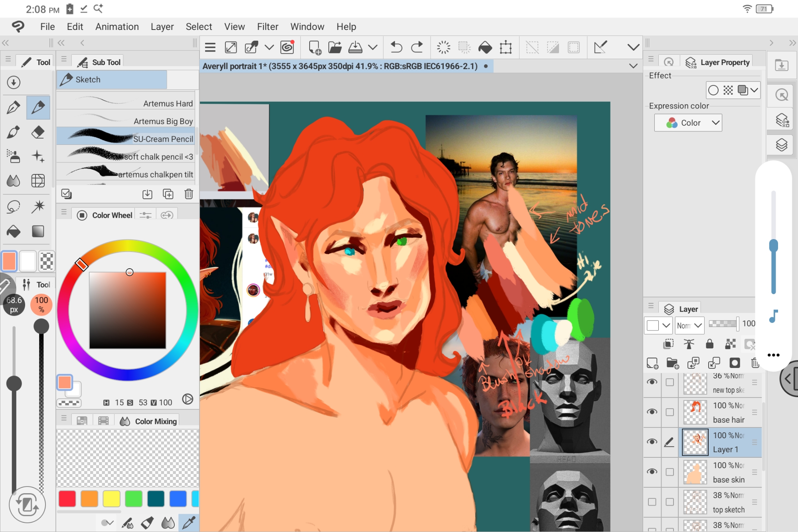The height and width of the screenshot is (532, 798).
Task: Select the Lasso selection tool
Action: click(x=14, y=207)
